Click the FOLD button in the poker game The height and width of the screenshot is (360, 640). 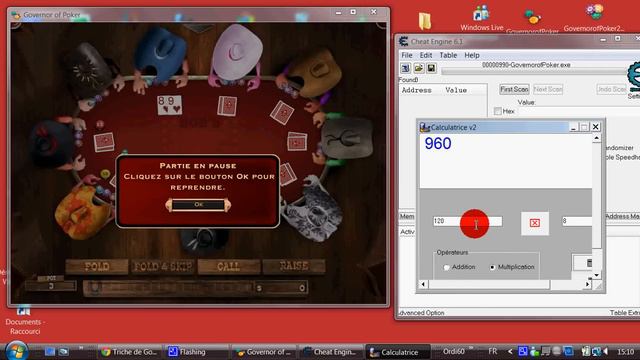click(x=97, y=267)
